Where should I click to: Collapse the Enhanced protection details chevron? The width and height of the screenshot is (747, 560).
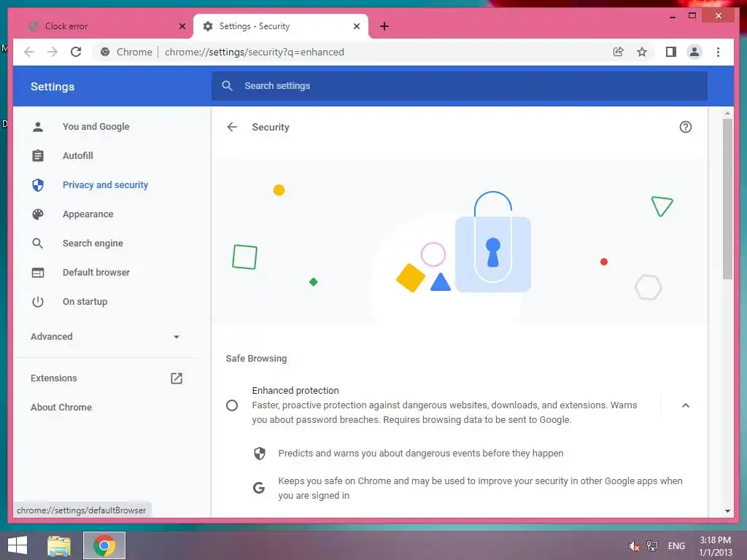tap(686, 405)
